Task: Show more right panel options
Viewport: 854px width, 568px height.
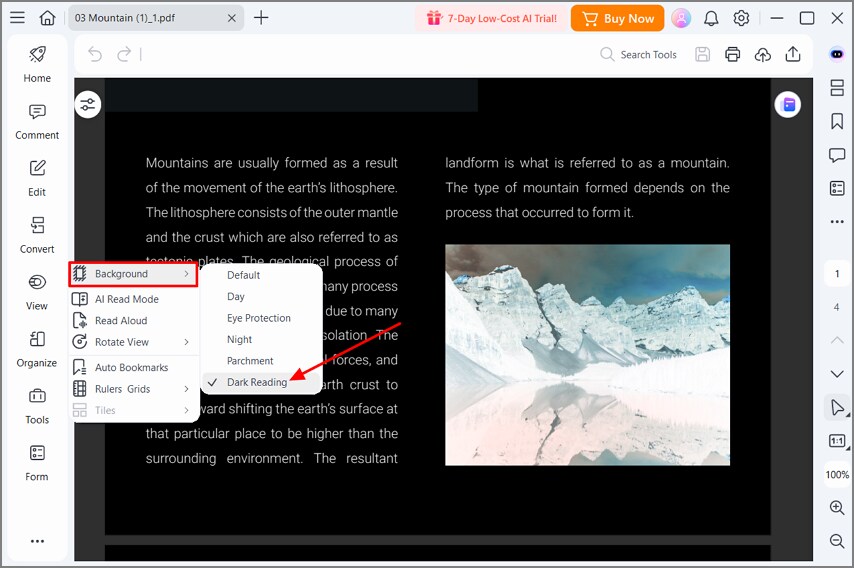Action: [x=837, y=222]
